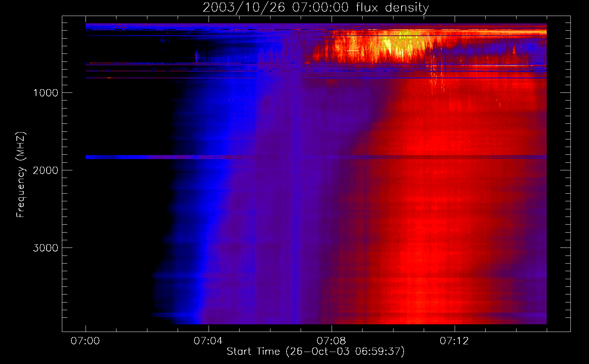
Task: Click the 07:00 time tick label
Action: coord(86,341)
